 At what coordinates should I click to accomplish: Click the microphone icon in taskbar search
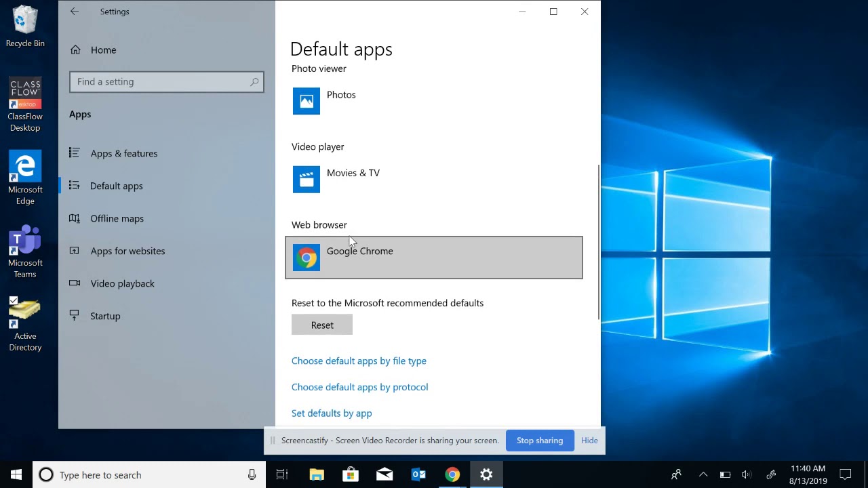tap(252, 474)
